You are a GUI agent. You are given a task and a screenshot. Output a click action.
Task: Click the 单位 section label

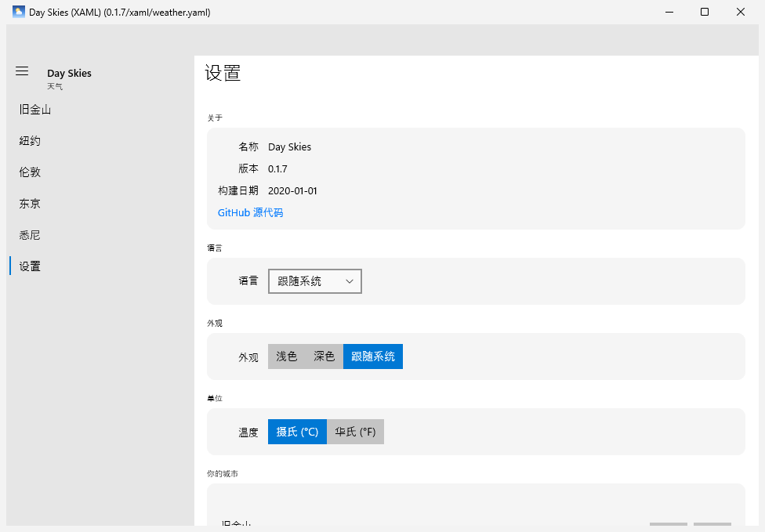[x=215, y=398]
